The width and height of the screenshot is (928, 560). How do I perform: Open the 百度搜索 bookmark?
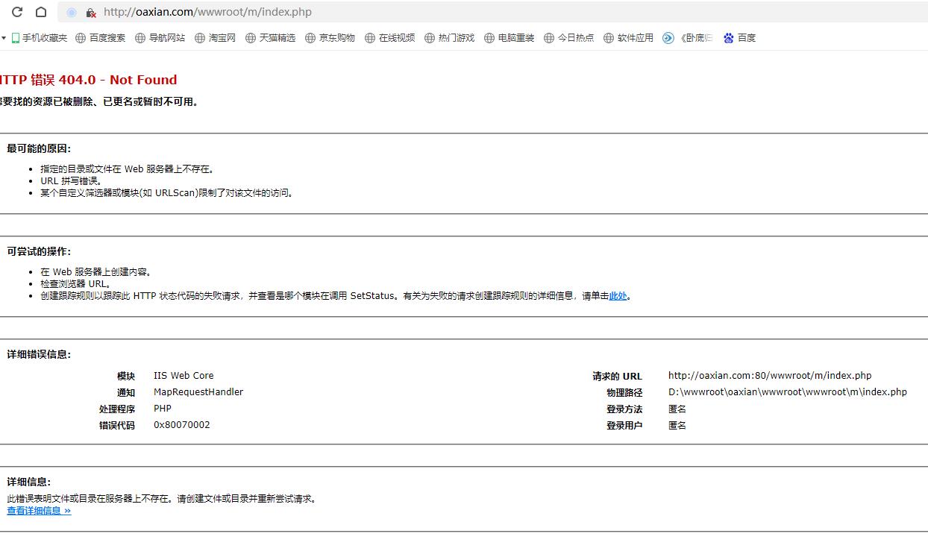point(100,38)
